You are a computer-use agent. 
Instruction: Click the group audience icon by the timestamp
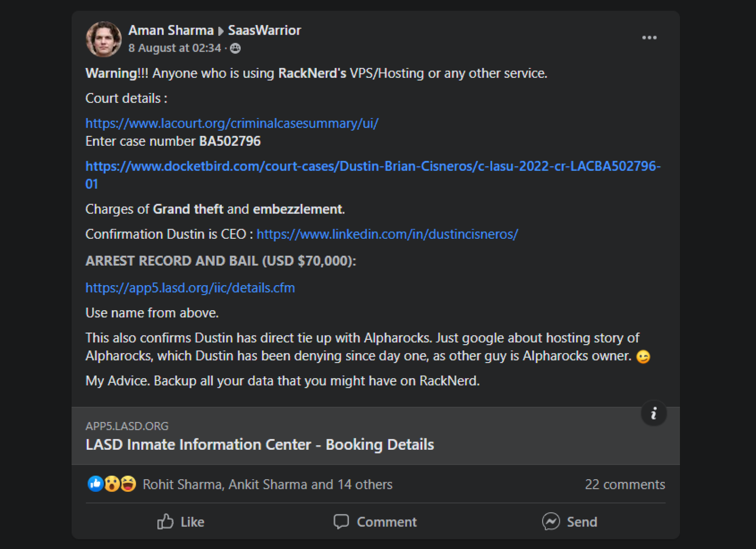(235, 48)
